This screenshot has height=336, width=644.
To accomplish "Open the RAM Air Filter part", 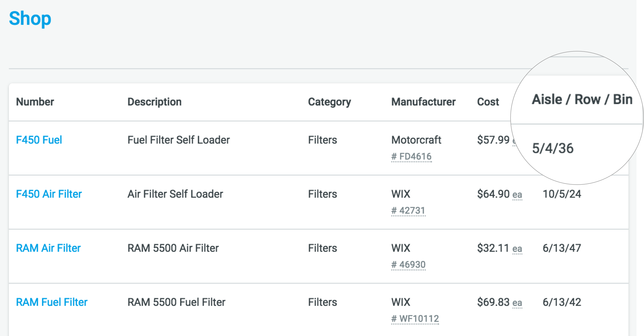I will click(48, 248).
